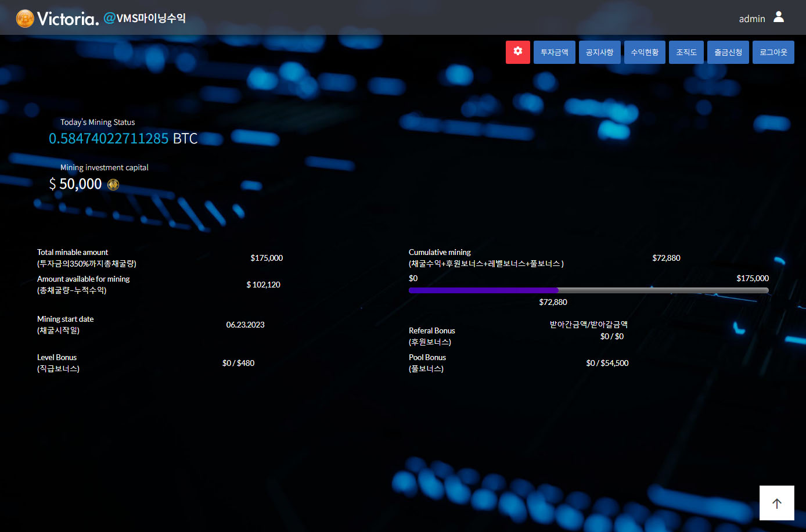Open the 투자금액 menu button
This screenshot has height=532, width=806.
point(554,52)
